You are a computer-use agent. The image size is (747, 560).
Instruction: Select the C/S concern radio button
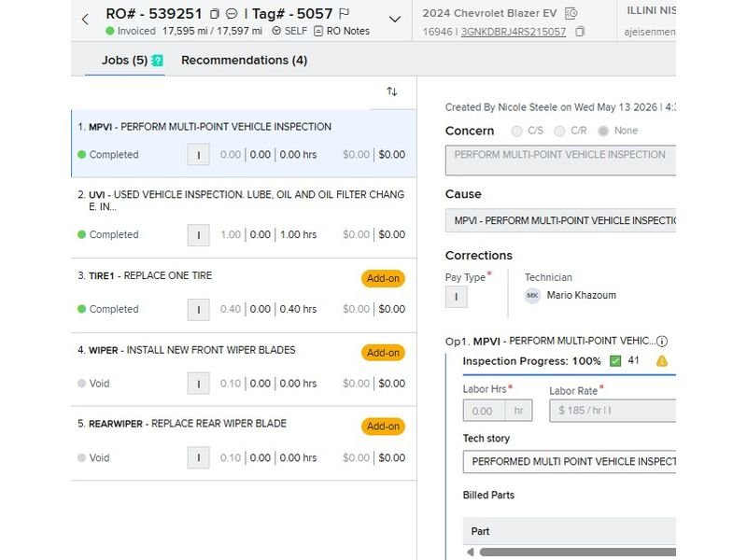point(516,131)
